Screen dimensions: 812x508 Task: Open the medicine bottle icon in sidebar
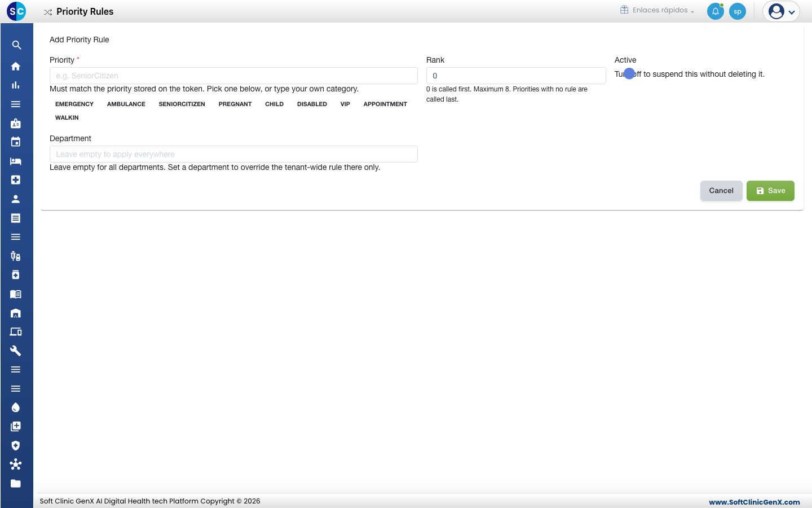[16, 275]
